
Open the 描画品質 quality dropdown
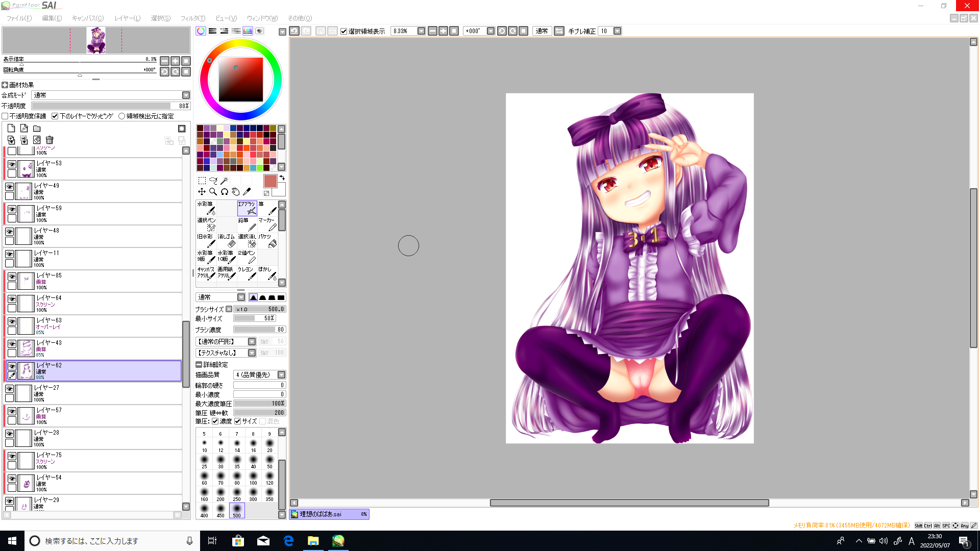click(281, 375)
